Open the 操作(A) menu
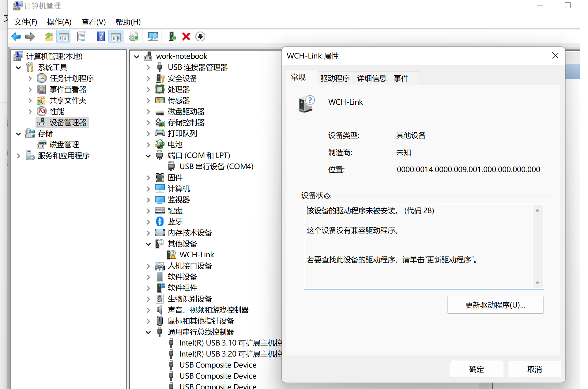588x389 pixels. tap(59, 22)
